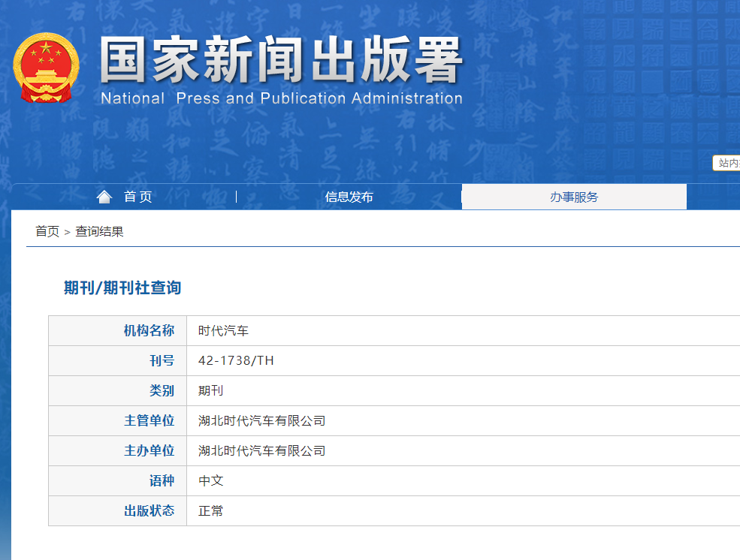Viewport: 740px width, 560px height.
Task: Select the 时代汽车 name value
Action: (223, 330)
